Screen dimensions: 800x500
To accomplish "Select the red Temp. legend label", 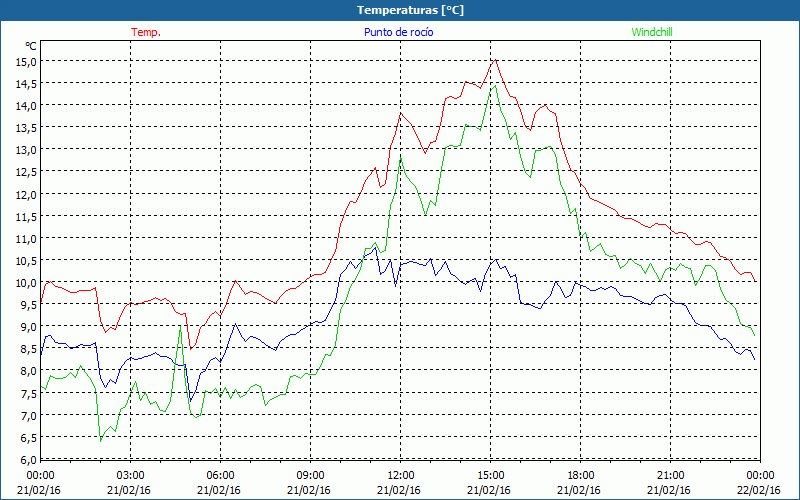I will click(146, 32).
